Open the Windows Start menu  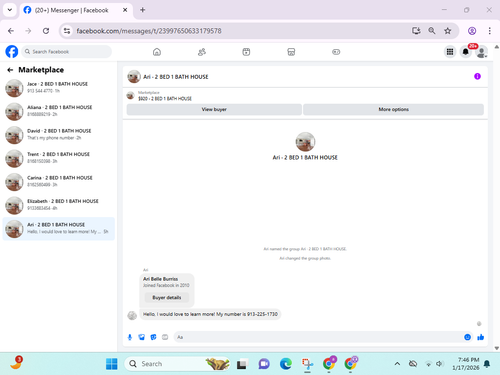point(112,364)
